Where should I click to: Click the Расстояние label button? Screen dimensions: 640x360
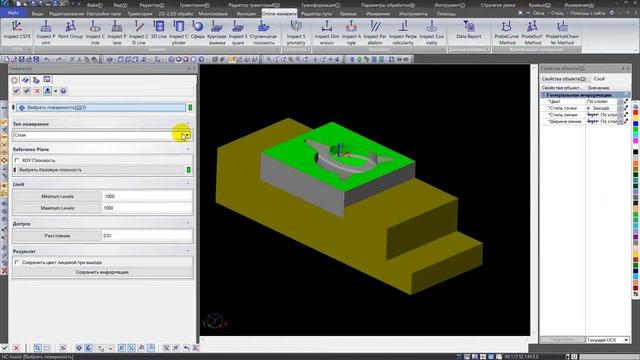(57, 236)
